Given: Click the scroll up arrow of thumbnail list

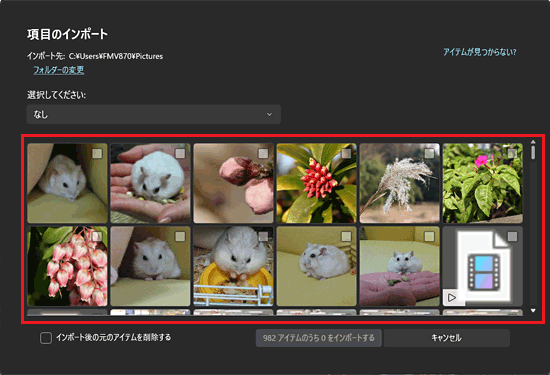Looking at the screenshot, I should coord(533,142).
